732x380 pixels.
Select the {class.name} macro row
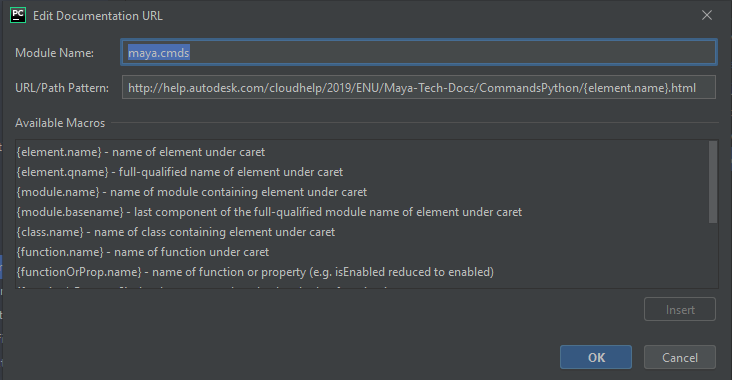362,232
